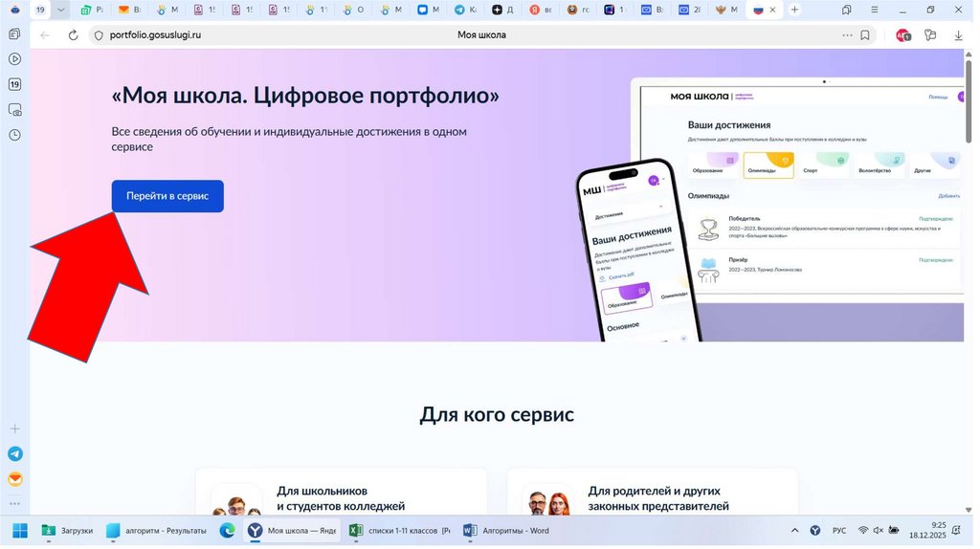Click the extensions icon beside the ad-blocker
The width and height of the screenshot is (980, 549).
tap(930, 35)
